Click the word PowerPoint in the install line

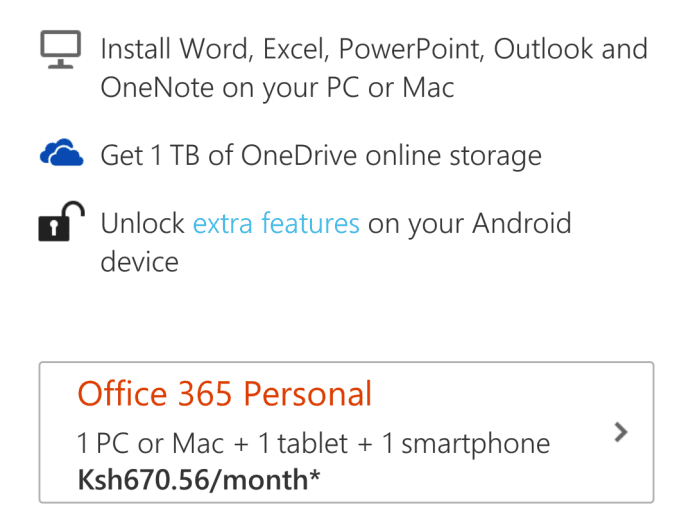411,49
